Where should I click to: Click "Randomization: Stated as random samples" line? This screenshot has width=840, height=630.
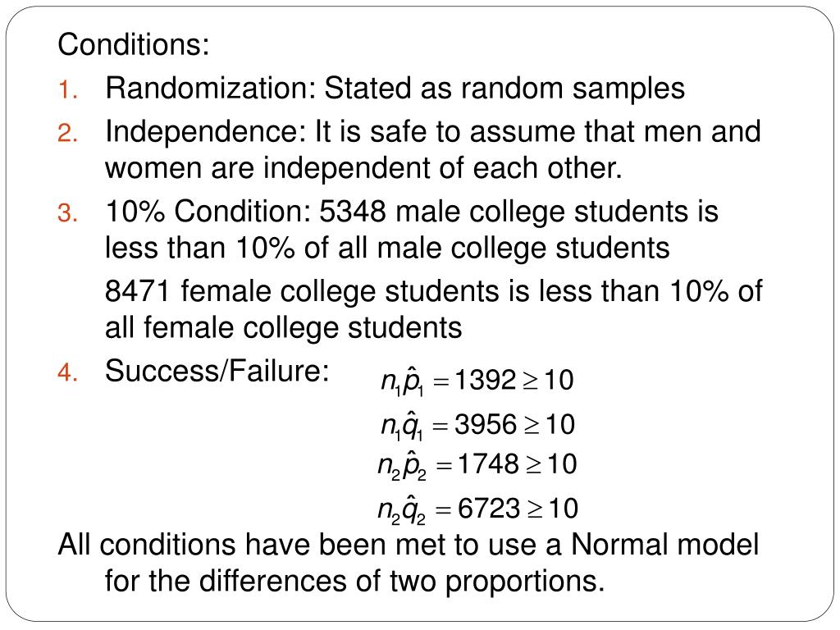pyautogui.click(x=395, y=88)
